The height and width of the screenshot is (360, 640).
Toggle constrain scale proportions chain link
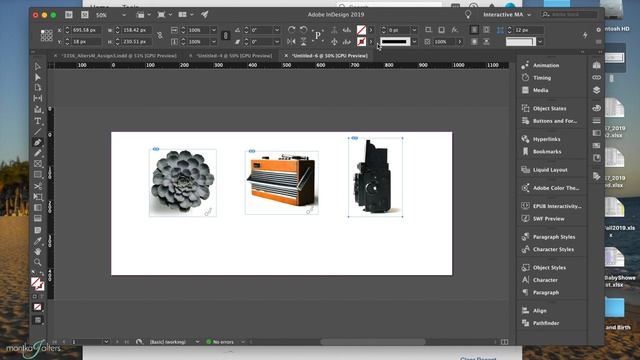pos(226,36)
